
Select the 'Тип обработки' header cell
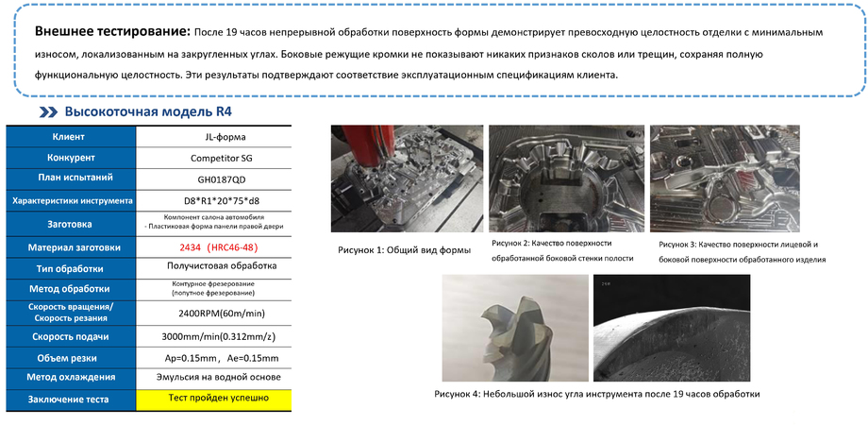click(x=71, y=269)
